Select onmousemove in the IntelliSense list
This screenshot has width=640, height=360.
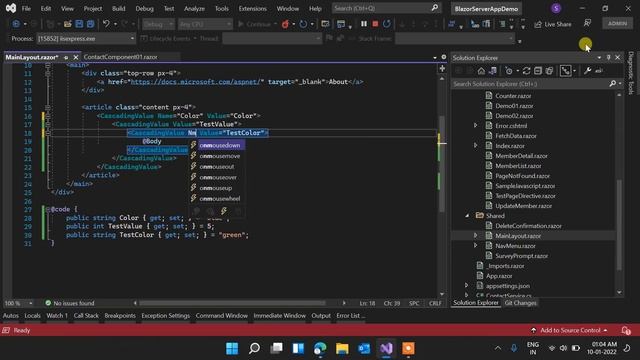click(x=220, y=156)
